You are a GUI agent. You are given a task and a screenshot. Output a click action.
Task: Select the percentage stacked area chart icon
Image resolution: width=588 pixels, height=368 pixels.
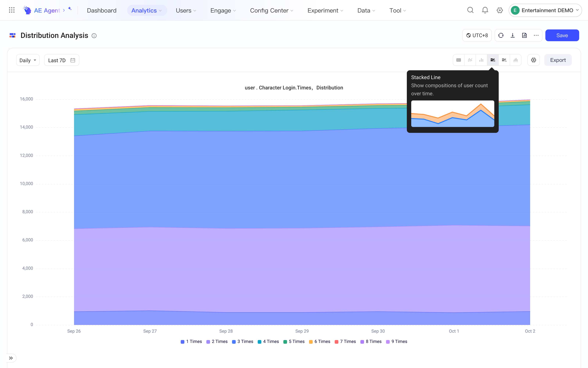[504, 60]
